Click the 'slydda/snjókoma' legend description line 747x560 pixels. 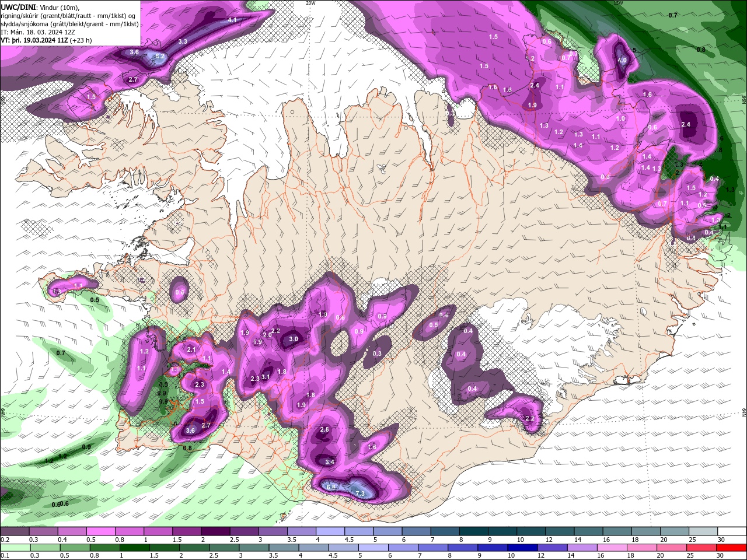click(69, 24)
